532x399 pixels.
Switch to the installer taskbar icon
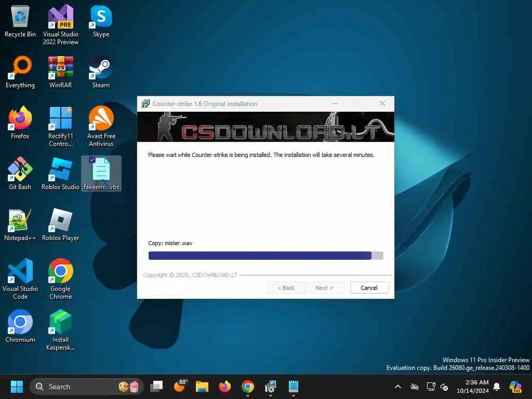point(270,387)
